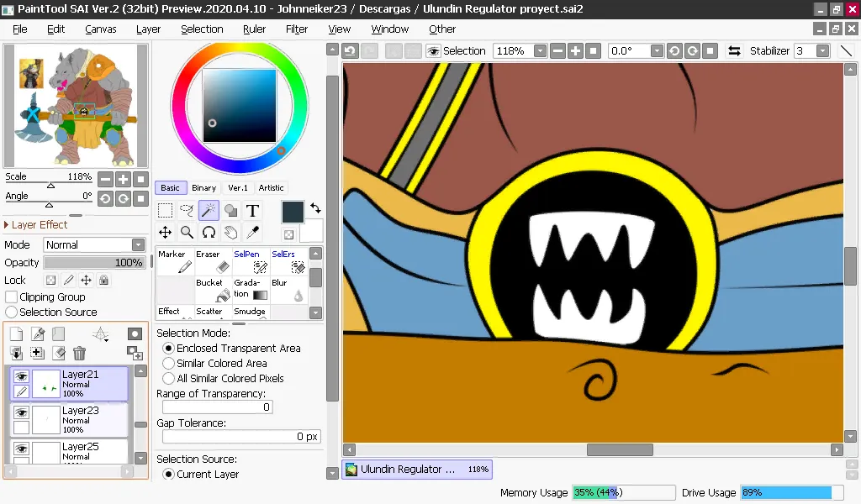Zoom in using the navigator plus button
Image resolution: width=861 pixels, height=504 pixels.
pyautogui.click(x=124, y=179)
